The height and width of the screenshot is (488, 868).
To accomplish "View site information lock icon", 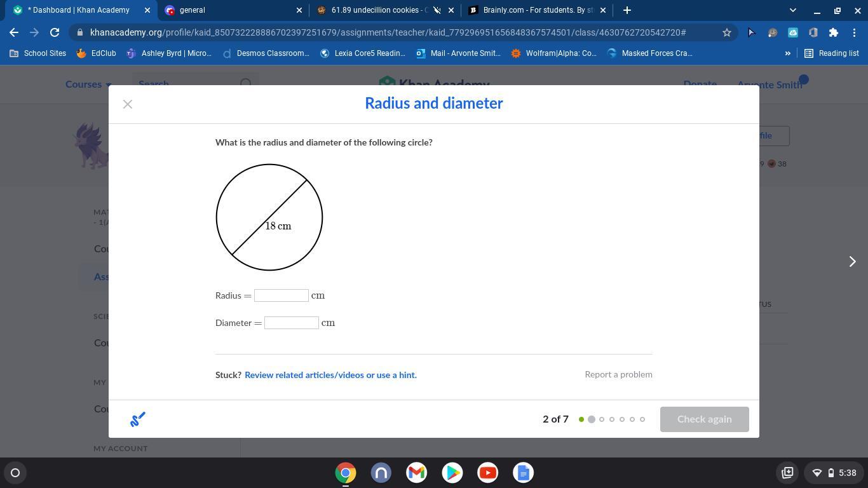I will pos(79,32).
